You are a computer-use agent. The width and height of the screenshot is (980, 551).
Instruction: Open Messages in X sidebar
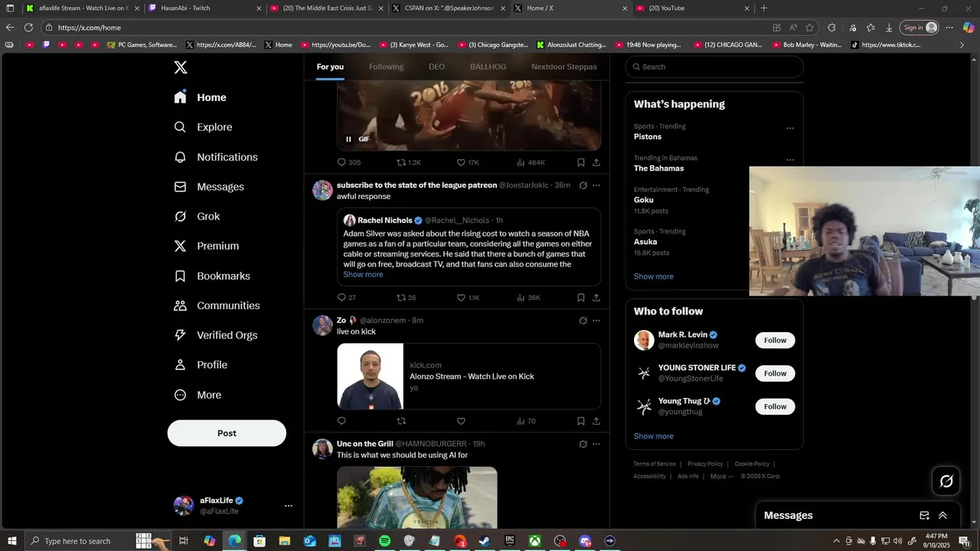[x=209, y=187]
